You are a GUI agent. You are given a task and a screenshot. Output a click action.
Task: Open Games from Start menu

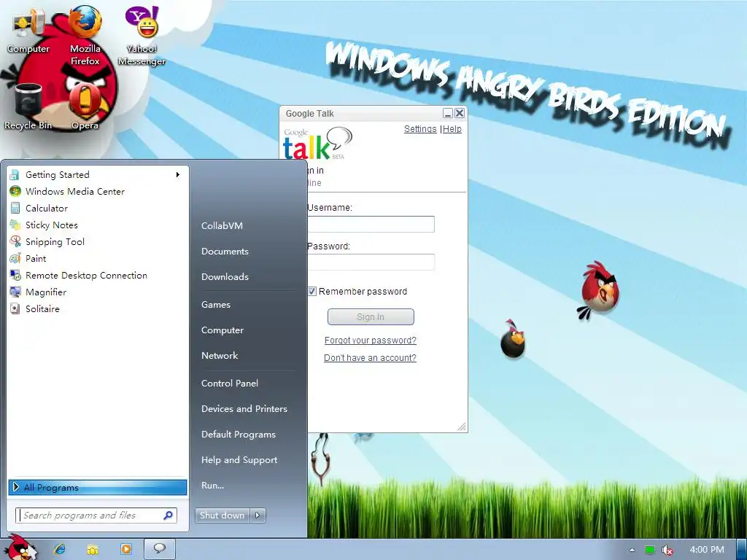216,304
